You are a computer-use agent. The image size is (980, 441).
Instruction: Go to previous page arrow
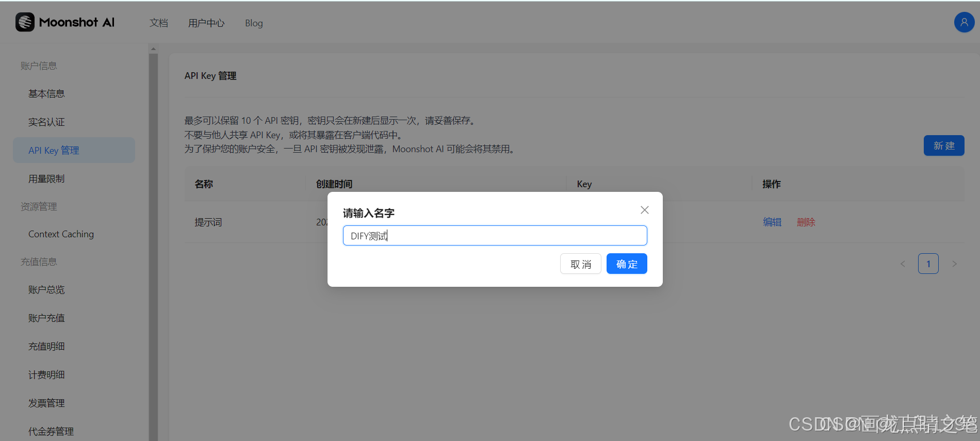[x=903, y=264]
